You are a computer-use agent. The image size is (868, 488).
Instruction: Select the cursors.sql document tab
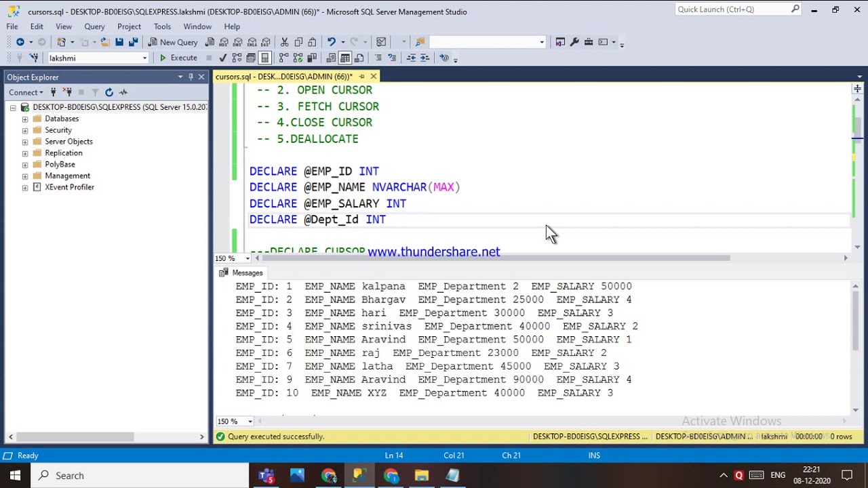click(283, 77)
